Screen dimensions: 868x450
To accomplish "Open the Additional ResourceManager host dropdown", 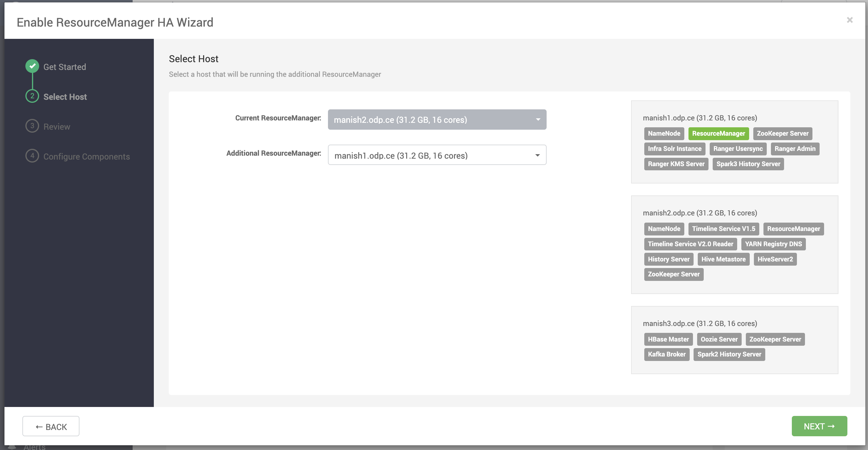I will (437, 155).
